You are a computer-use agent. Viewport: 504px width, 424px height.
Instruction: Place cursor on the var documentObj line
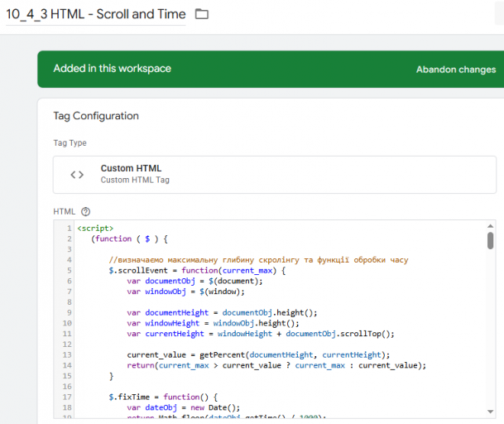[194, 281]
